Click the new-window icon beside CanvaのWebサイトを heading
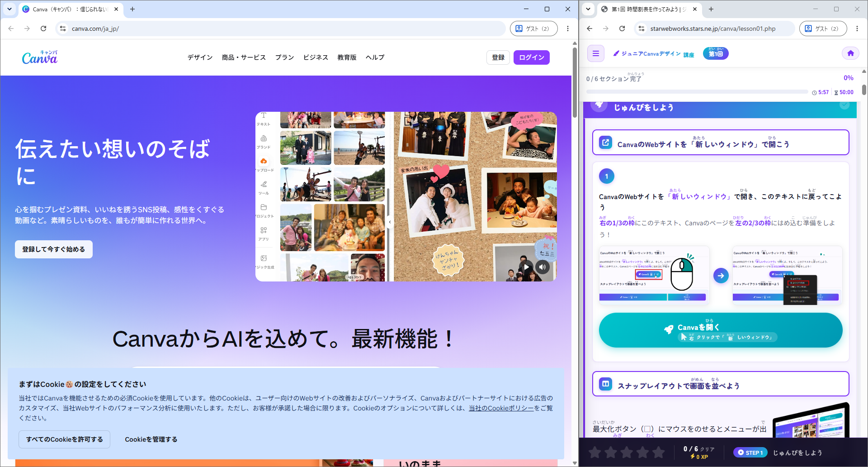The image size is (868, 467). tap(605, 143)
